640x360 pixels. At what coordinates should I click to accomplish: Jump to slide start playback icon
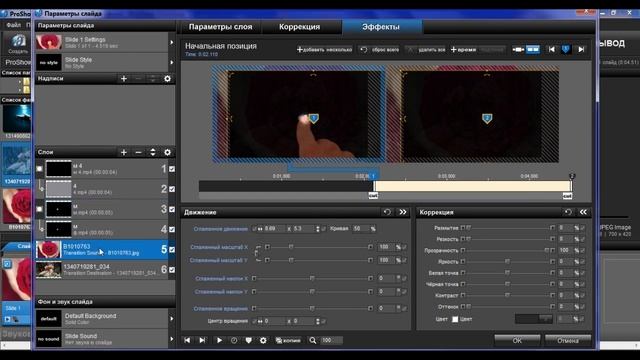(x=187, y=340)
